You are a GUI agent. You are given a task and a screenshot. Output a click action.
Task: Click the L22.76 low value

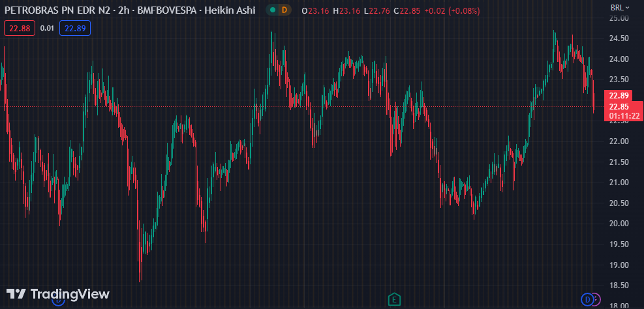tap(377, 11)
